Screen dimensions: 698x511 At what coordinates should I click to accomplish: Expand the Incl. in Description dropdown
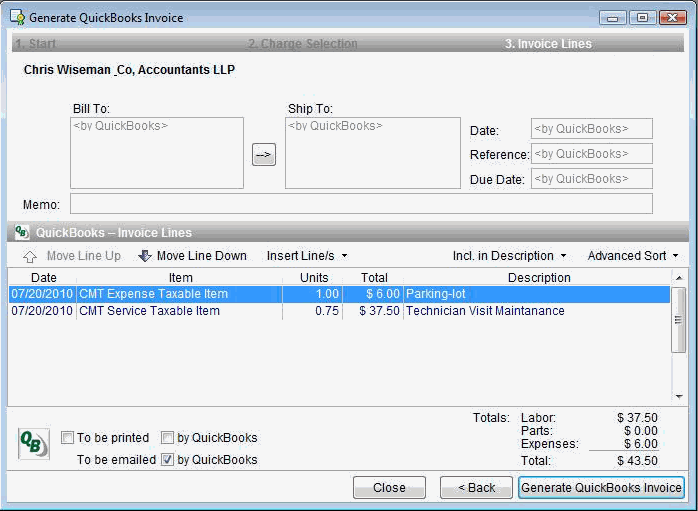pos(509,256)
